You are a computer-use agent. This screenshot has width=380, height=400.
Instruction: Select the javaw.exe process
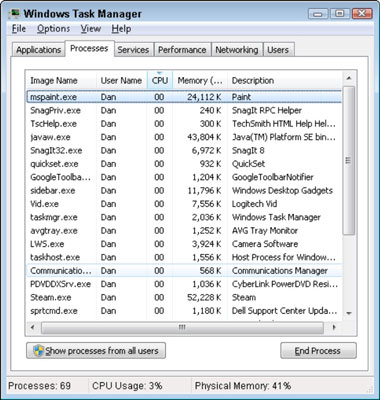click(x=184, y=137)
